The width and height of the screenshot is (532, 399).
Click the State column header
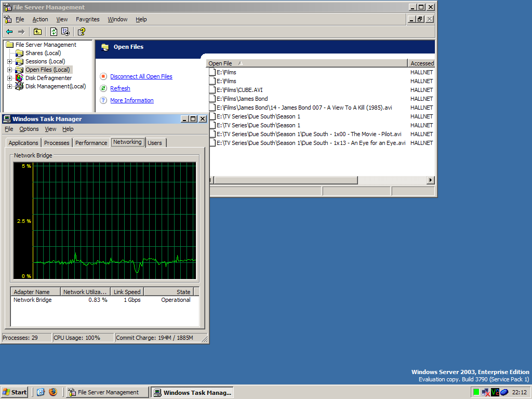point(169,292)
